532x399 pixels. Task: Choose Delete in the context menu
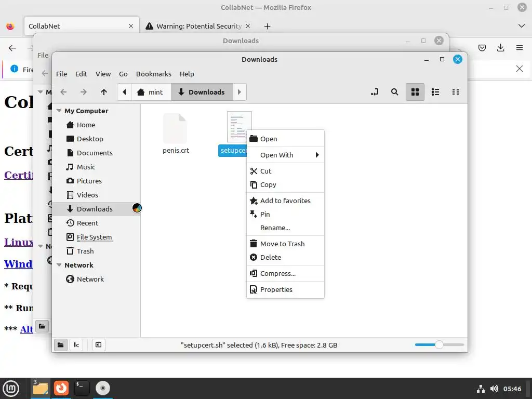(285, 257)
